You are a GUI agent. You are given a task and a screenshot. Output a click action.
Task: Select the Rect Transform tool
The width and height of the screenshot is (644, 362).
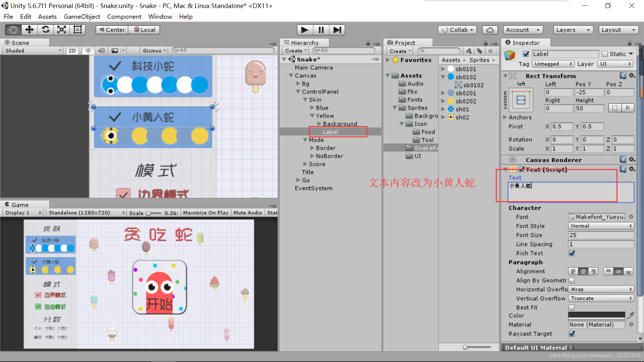77,30
